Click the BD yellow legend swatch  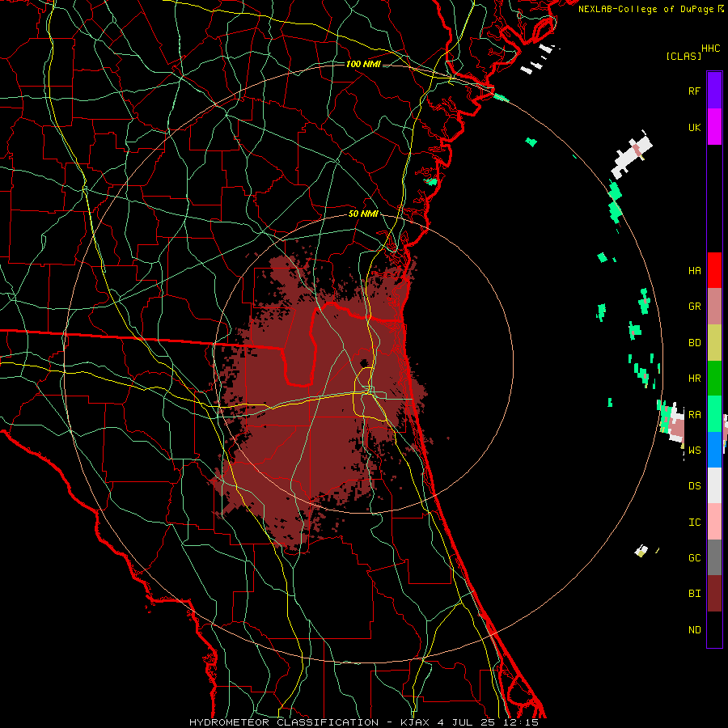point(714,343)
